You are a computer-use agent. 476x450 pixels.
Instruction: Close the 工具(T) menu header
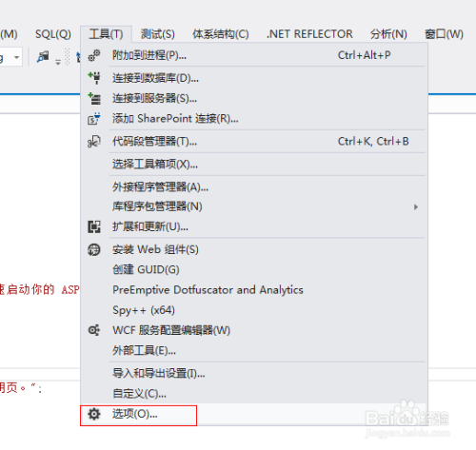click(x=106, y=34)
